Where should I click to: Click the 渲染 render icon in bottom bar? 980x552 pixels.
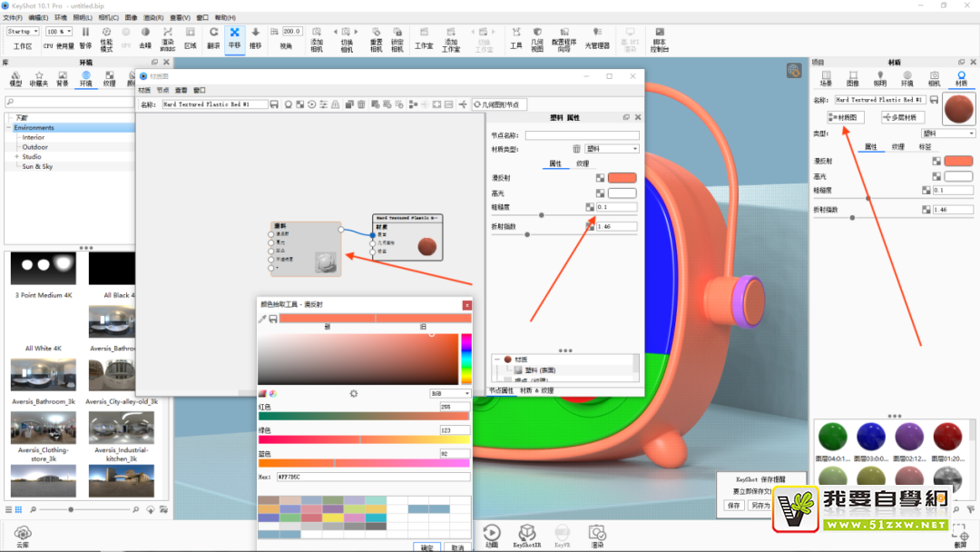coord(596,535)
